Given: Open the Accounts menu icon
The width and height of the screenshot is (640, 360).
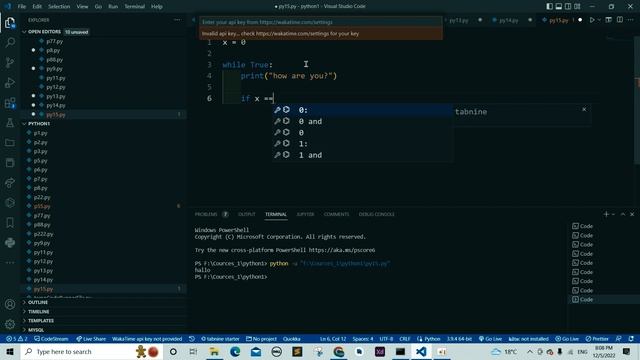Looking at the screenshot, I should pyautogui.click(x=10, y=304).
